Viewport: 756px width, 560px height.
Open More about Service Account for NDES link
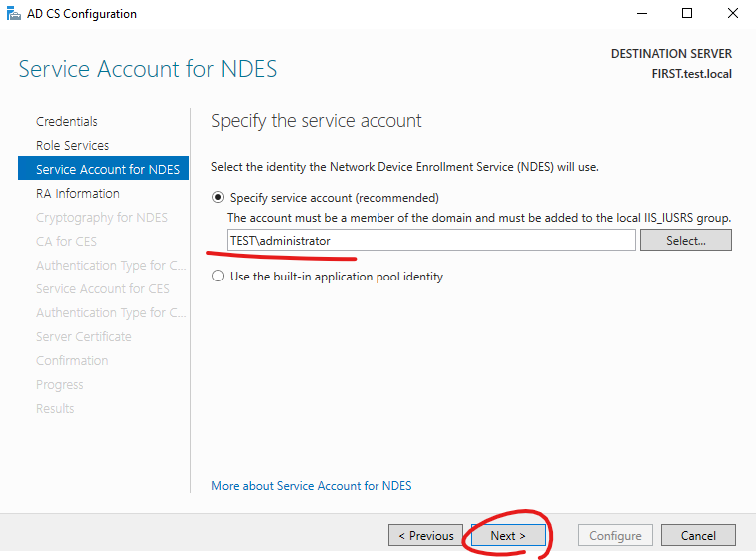point(312,486)
